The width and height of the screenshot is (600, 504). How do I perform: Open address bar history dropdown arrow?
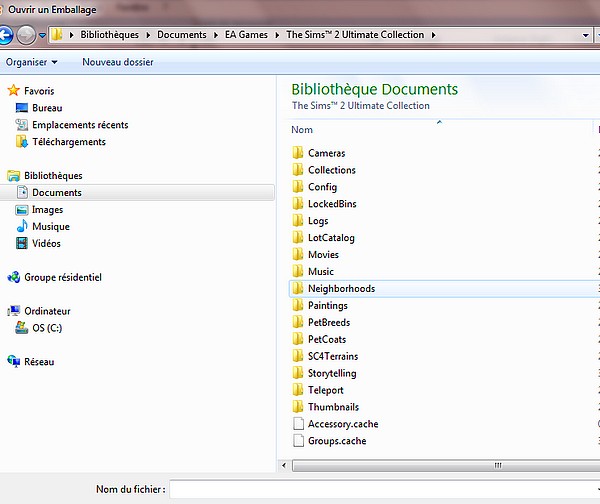[585, 35]
